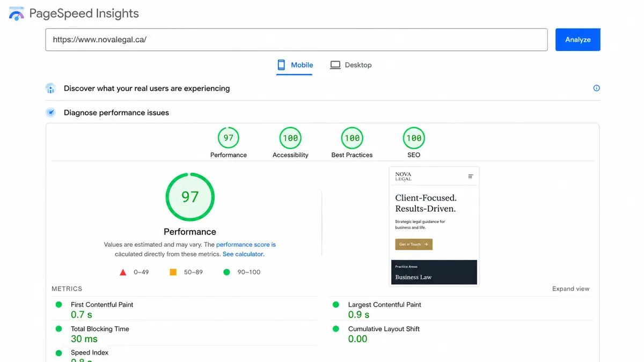Image resolution: width=644 pixels, height=362 pixels.
Task: Select the 97 Performance score gauge
Action: 229,138
